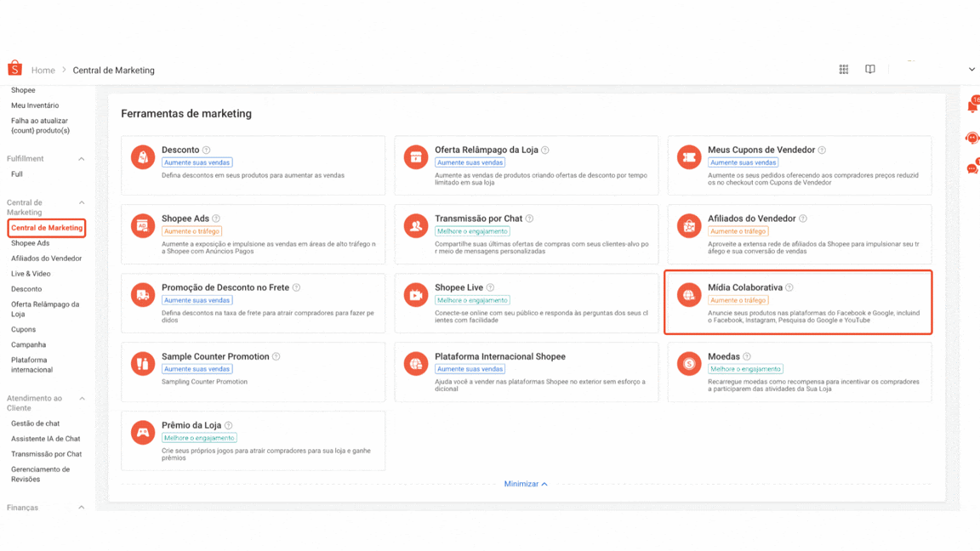Open the notifications bell with 16 badge
The height and width of the screenshot is (551, 980).
click(x=971, y=104)
